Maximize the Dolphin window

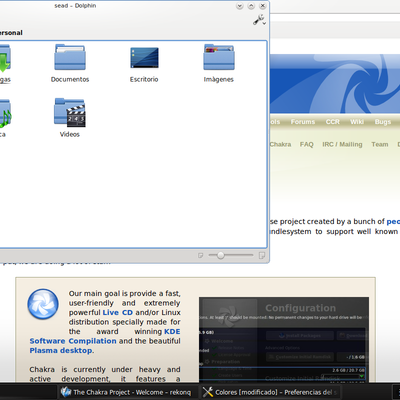(251, 6)
